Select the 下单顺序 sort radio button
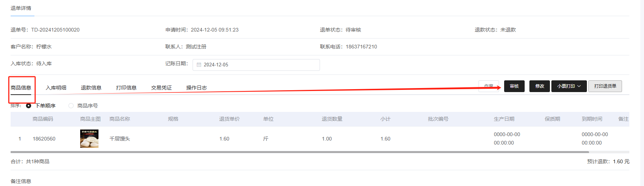Viewport: 644px width, 186px height. (29, 106)
